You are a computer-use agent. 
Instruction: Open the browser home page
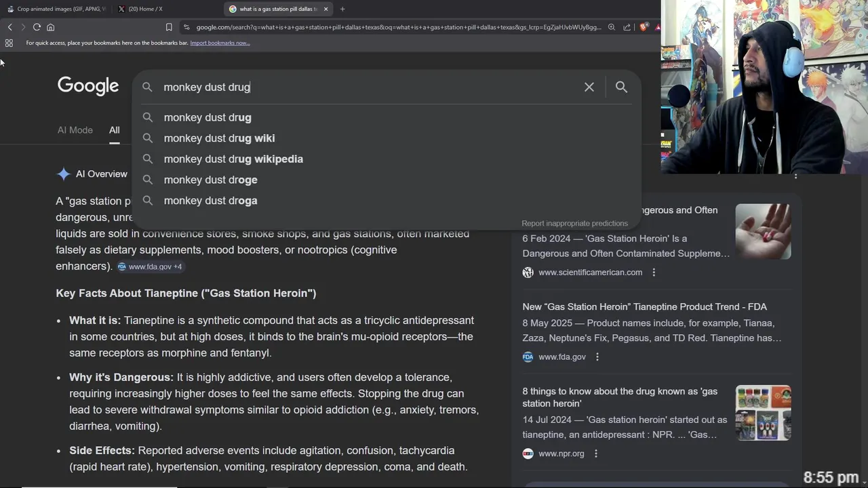[x=50, y=27]
